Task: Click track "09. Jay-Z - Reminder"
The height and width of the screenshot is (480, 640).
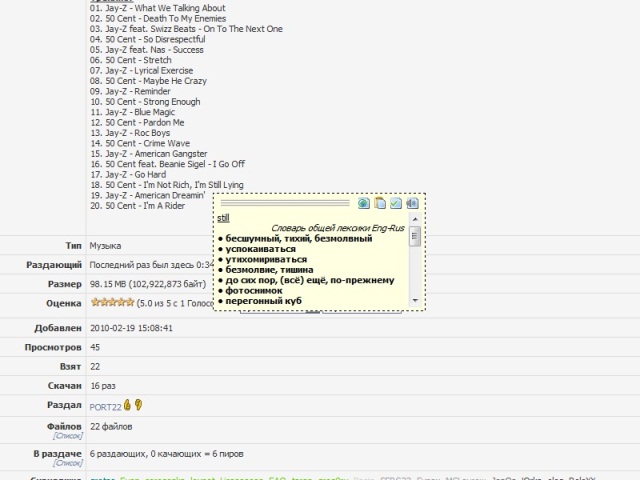Action: [130, 91]
